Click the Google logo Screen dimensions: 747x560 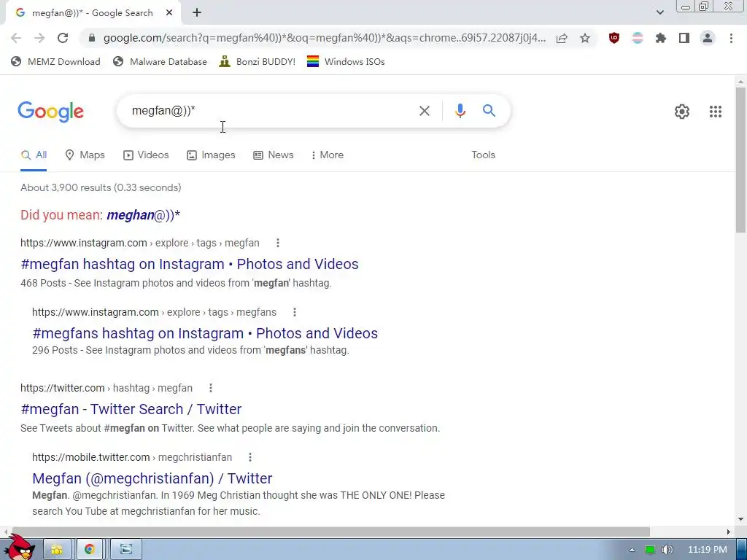50,112
